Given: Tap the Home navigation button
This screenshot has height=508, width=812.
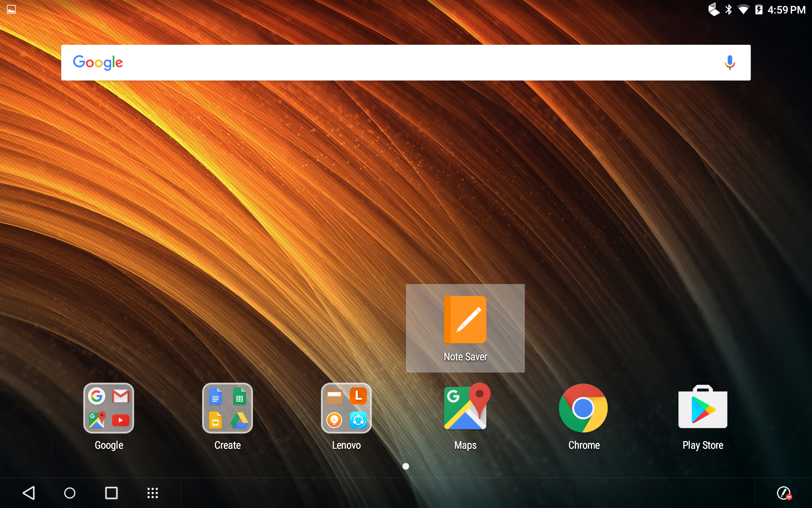Looking at the screenshot, I should click(x=70, y=493).
